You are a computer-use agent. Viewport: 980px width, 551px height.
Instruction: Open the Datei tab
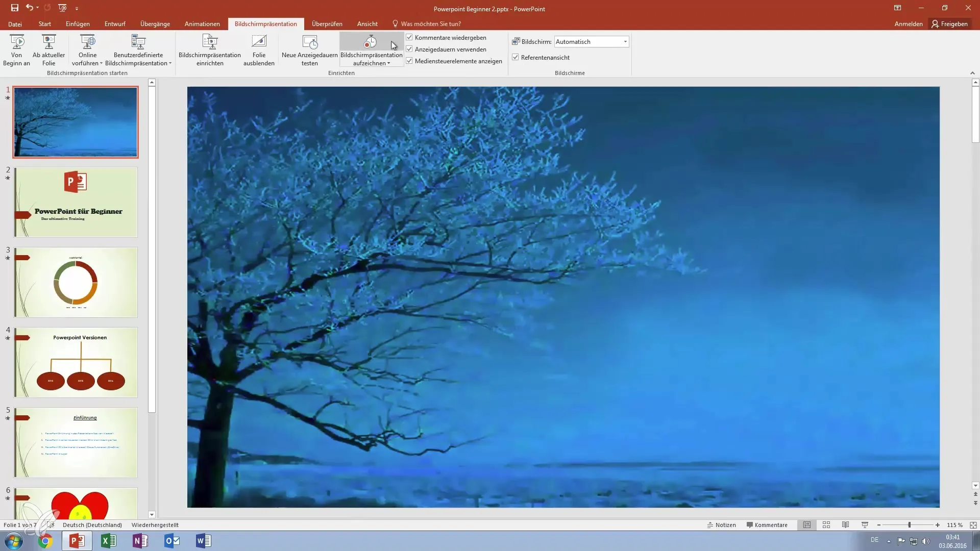click(15, 24)
